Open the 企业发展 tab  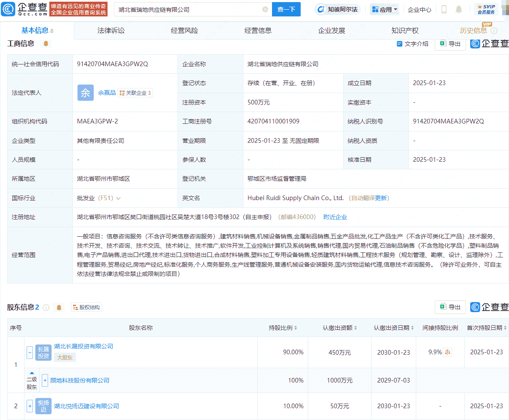tap(331, 30)
